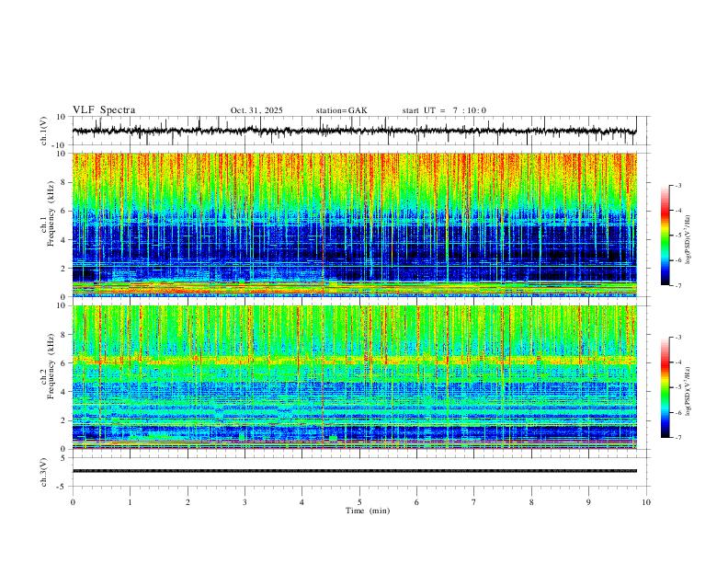Click the "station=GAK" header label
This screenshot has width=728, height=563.
click(341, 110)
